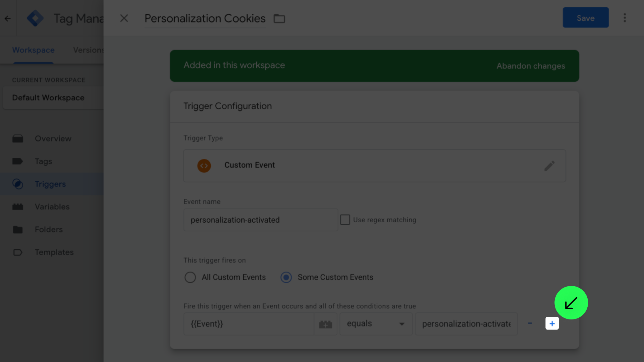Click the Save button
644x362 pixels.
pos(586,17)
